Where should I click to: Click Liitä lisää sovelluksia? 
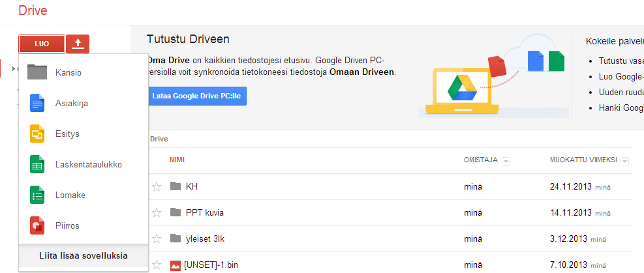coord(84,256)
